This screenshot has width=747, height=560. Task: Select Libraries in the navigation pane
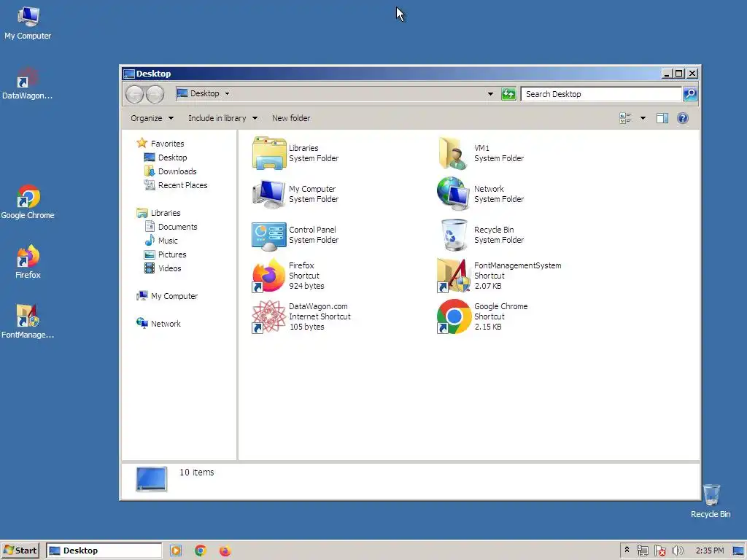158,213
